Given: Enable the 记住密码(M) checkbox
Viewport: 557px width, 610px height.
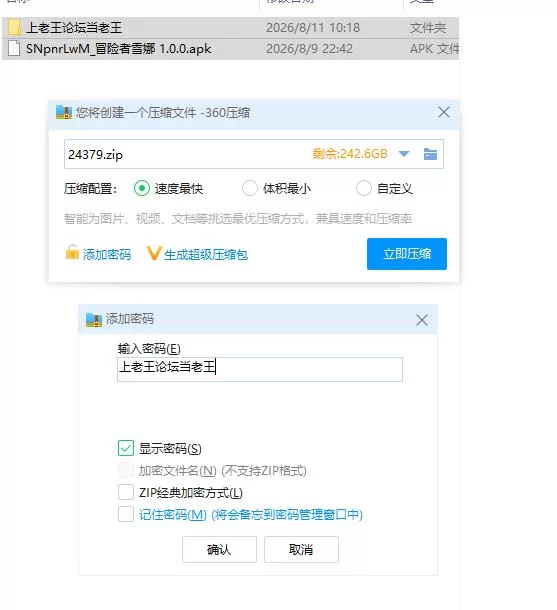Looking at the screenshot, I should click(x=126, y=514).
